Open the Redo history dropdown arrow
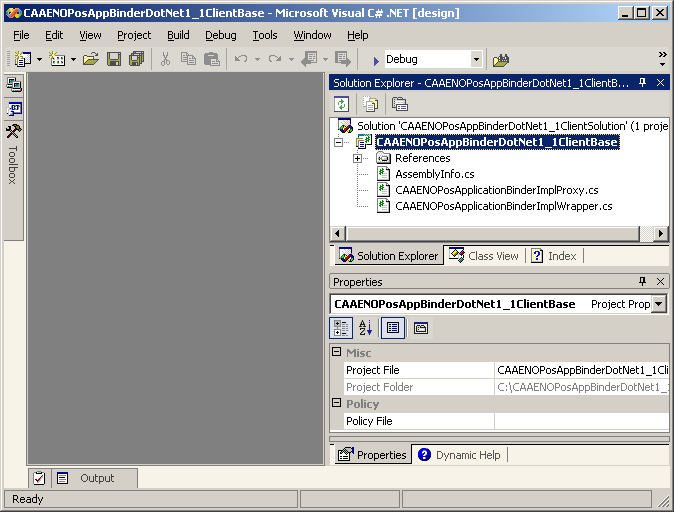Screen dimensions: 674x512 tap(291, 59)
